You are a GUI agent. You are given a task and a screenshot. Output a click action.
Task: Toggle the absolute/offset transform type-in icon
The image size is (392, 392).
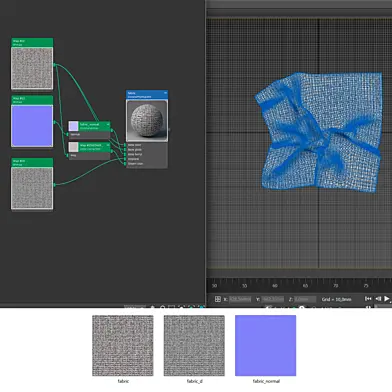point(218,299)
